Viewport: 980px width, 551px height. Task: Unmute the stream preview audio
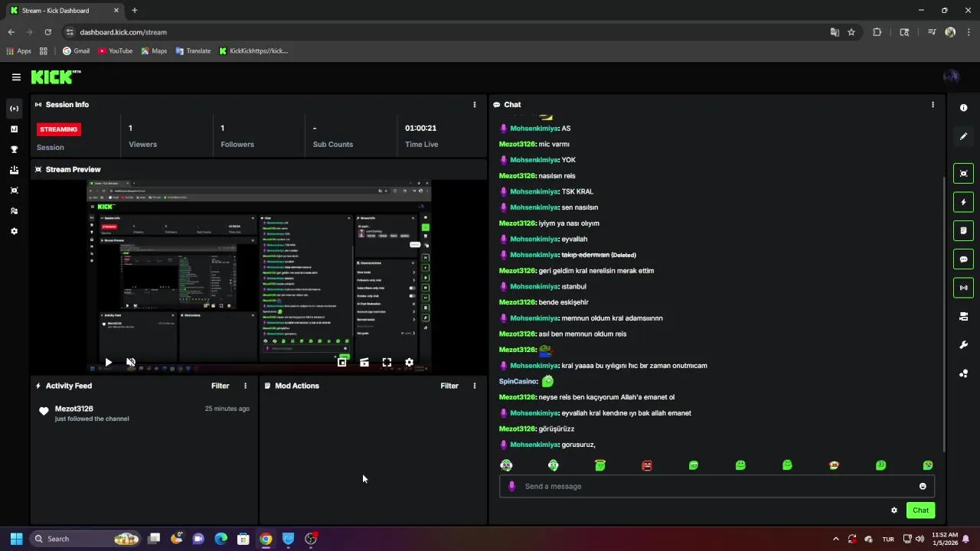[131, 362]
